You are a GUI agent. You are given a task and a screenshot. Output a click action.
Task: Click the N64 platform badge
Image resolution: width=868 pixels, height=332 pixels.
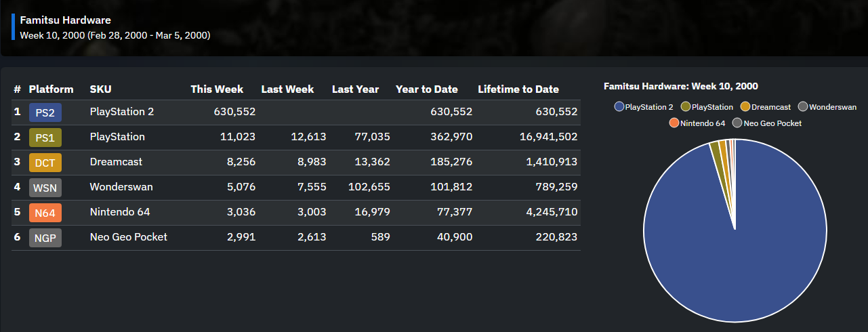click(x=45, y=213)
